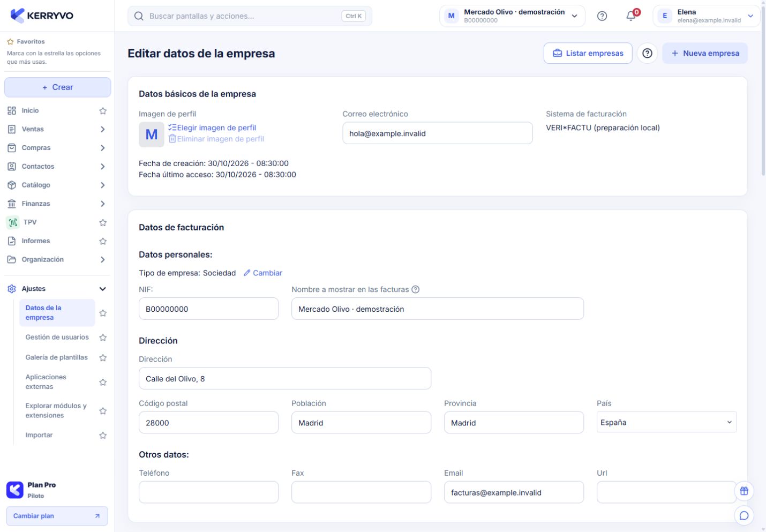The width and height of the screenshot is (766, 532).
Task: Star Galería de plantillas as favorite
Action: (103, 357)
